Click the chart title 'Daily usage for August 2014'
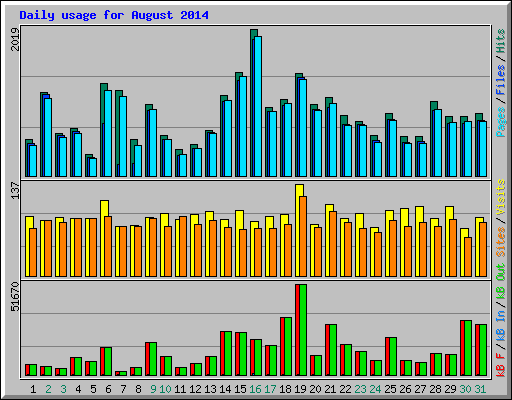 [x=114, y=15]
